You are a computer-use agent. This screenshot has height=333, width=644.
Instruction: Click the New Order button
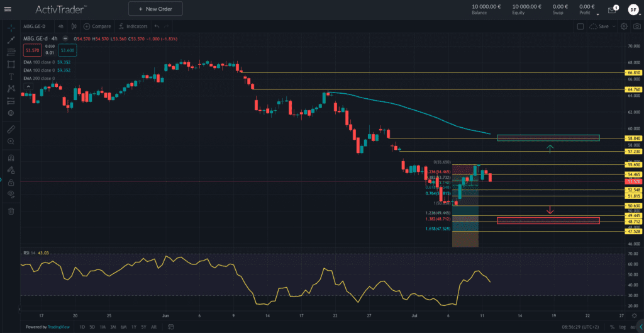pos(155,9)
